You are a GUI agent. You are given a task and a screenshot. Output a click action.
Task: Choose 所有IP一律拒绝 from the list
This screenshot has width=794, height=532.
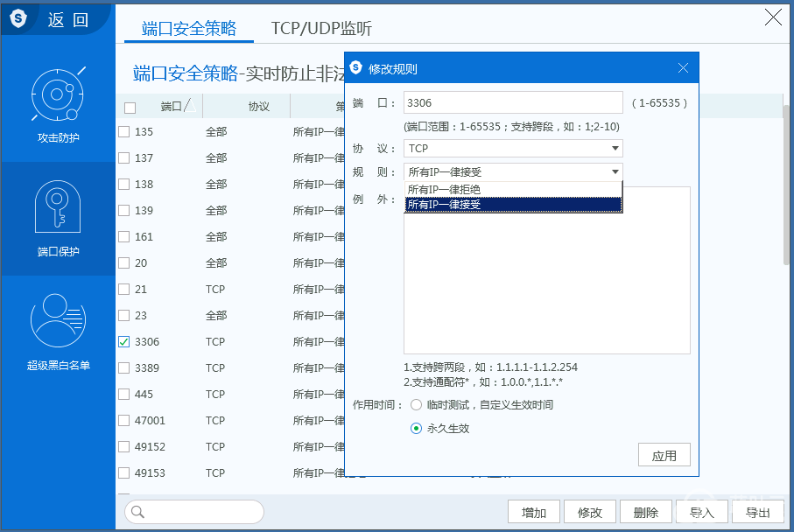click(513, 189)
